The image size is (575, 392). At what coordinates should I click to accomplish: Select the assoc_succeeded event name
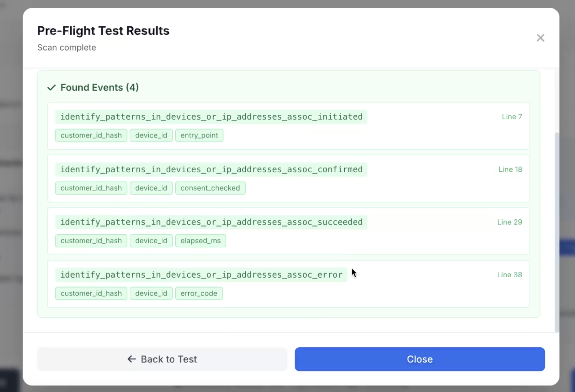(211, 222)
